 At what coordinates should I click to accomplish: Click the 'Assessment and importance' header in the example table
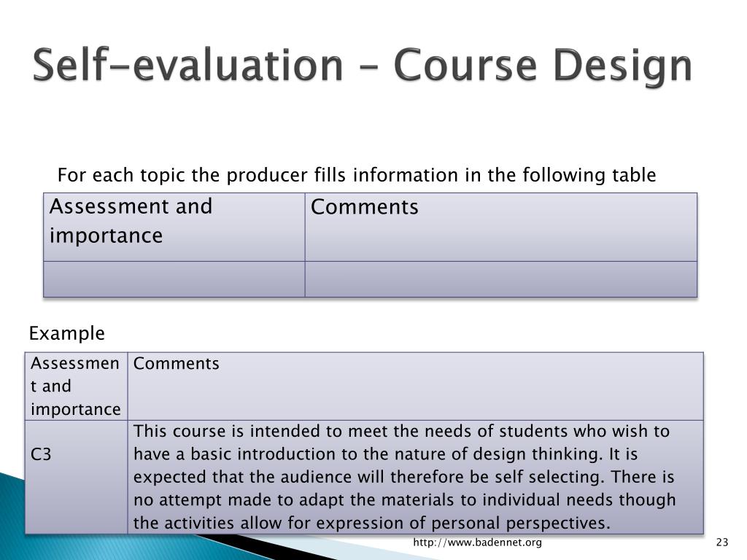[76, 386]
